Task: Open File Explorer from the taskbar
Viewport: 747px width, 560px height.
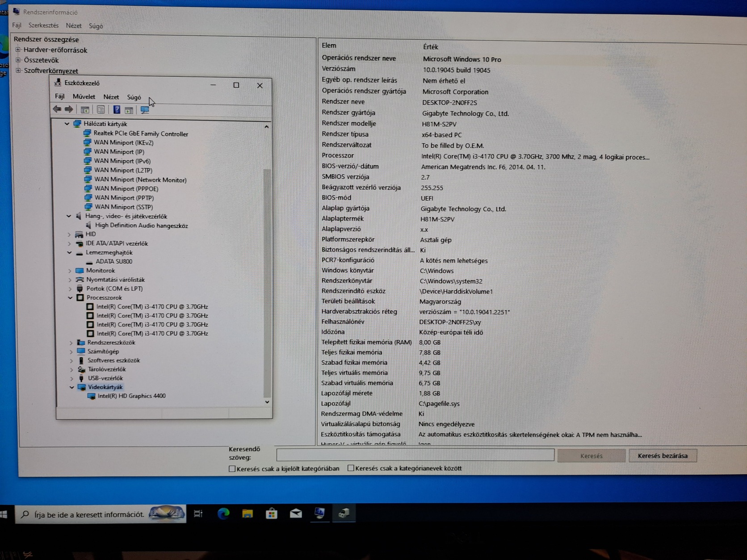Action: 248,514
